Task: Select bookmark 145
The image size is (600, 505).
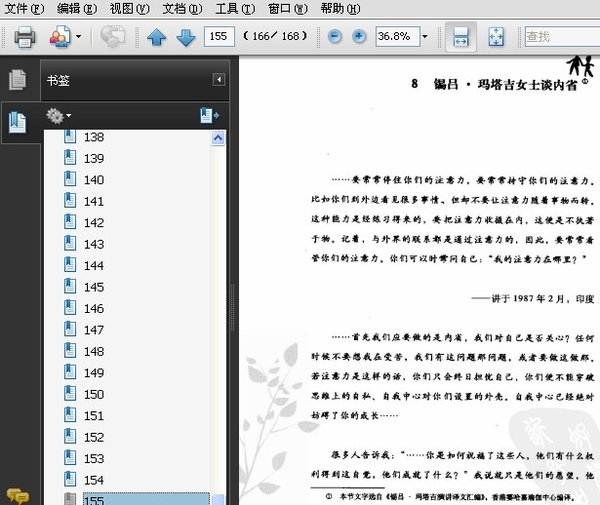Action: click(x=94, y=287)
